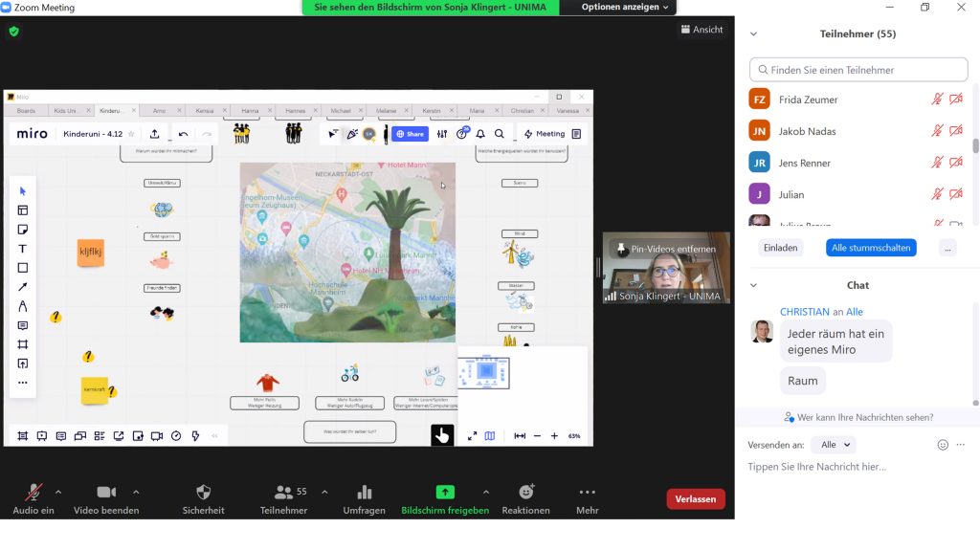Click the Miro Meeting button
The height and width of the screenshot is (551, 980).
[x=545, y=134]
